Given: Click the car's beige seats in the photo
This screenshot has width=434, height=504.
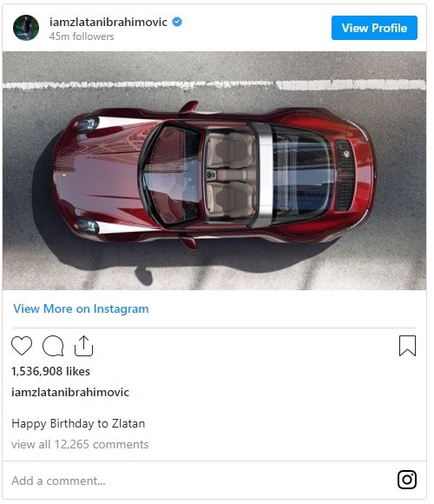Looking at the screenshot, I should (x=231, y=176).
